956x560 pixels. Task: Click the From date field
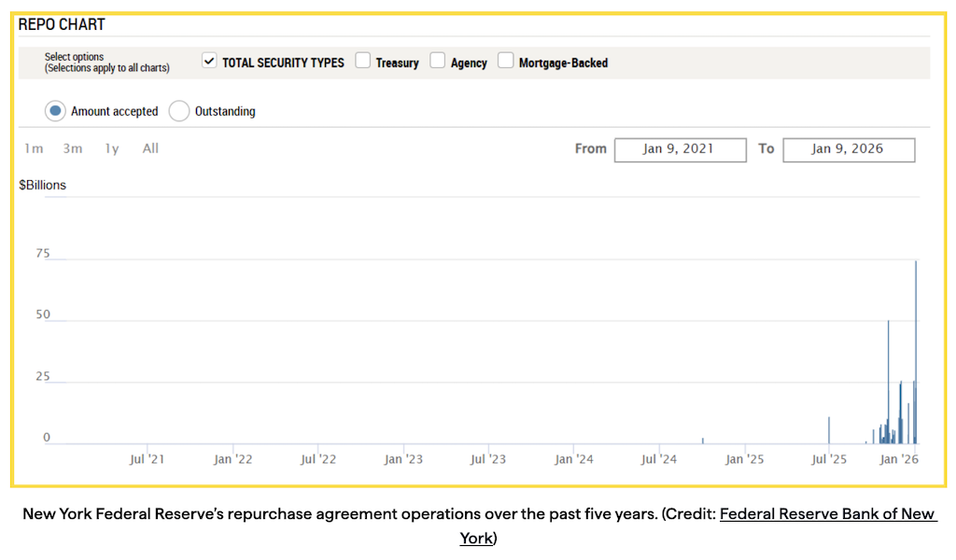click(680, 149)
